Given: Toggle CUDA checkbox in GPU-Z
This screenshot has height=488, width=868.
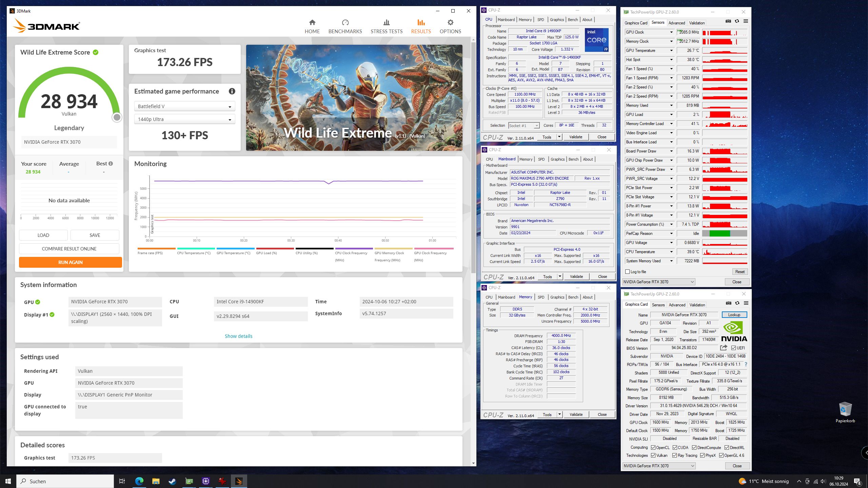Looking at the screenshot, I should point(675,447).
